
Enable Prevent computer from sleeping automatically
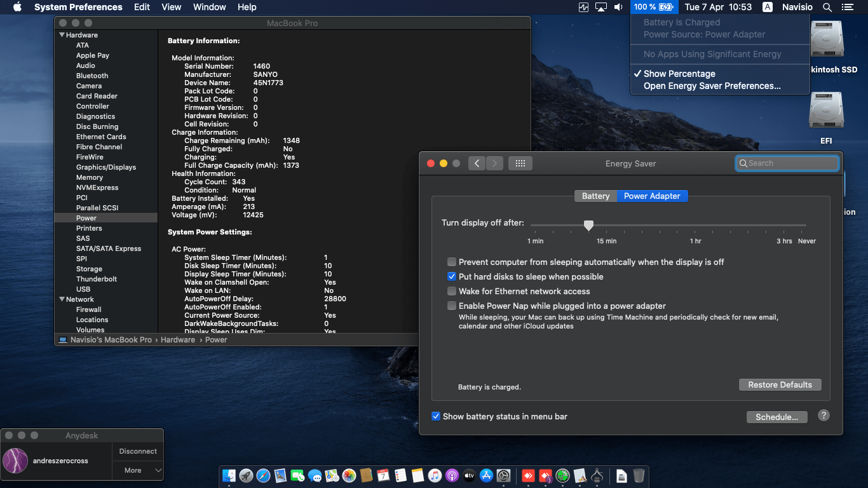tap(452, 262)
